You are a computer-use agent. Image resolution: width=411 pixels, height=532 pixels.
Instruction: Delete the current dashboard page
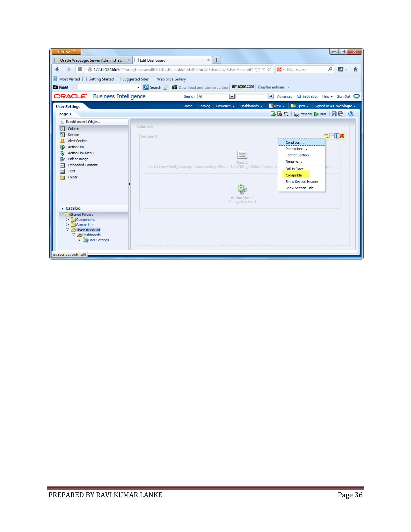[x=280, y=114]
